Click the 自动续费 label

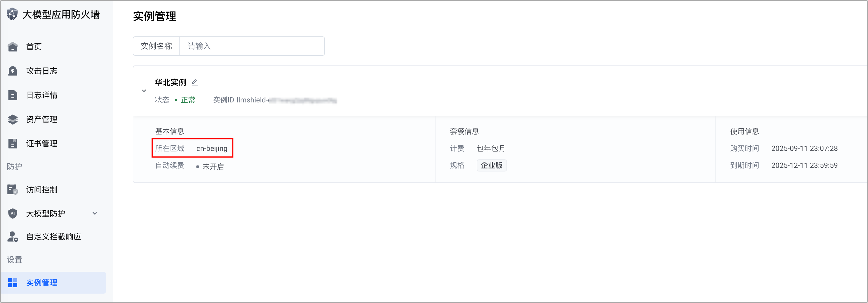[x=169, y=165]
